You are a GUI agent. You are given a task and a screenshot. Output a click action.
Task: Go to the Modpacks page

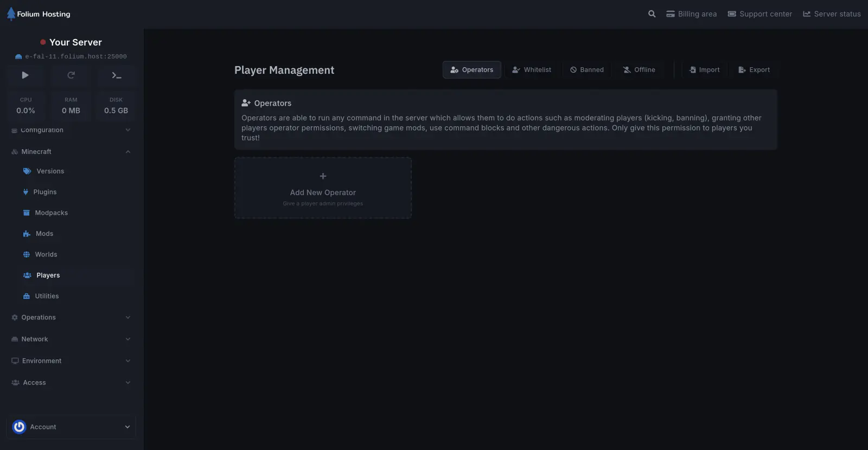pyautogui.click(x=51, y=213)
